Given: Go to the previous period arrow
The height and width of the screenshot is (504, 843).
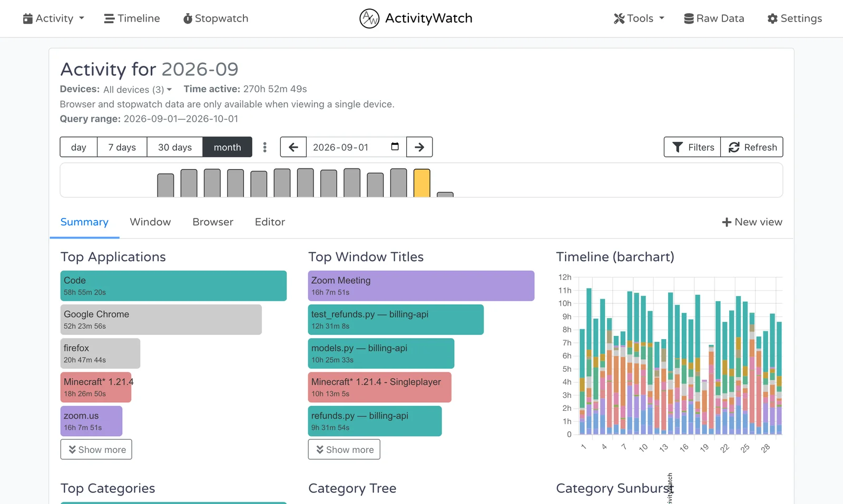Looking at the screenshot, I should (293, 147).
